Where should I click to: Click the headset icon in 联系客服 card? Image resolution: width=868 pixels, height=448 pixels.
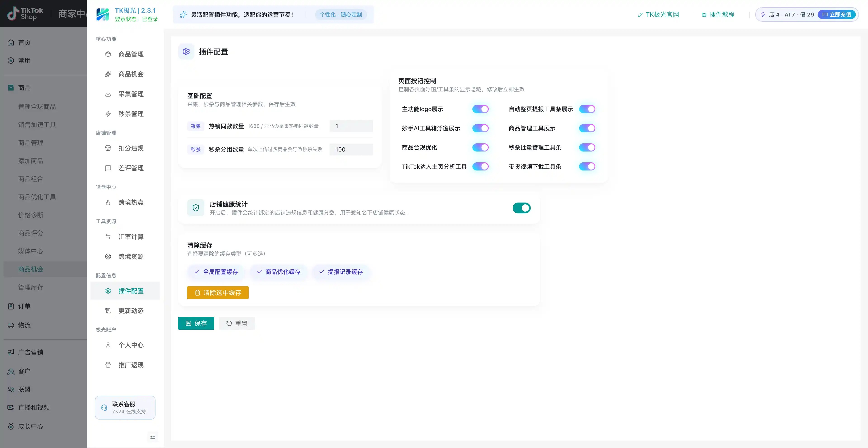pyautogui.click(x=104, y=408)
